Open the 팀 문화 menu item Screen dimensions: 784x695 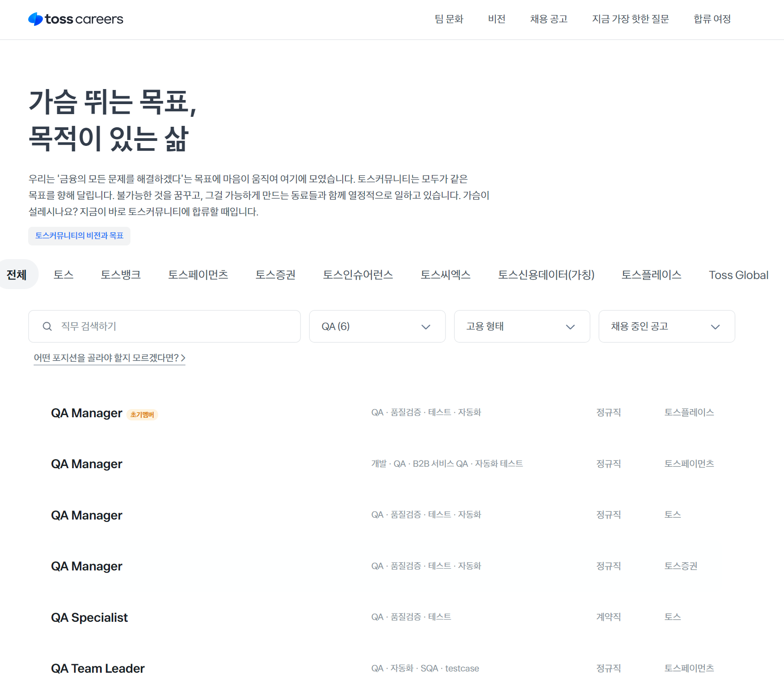click(449, 19)
